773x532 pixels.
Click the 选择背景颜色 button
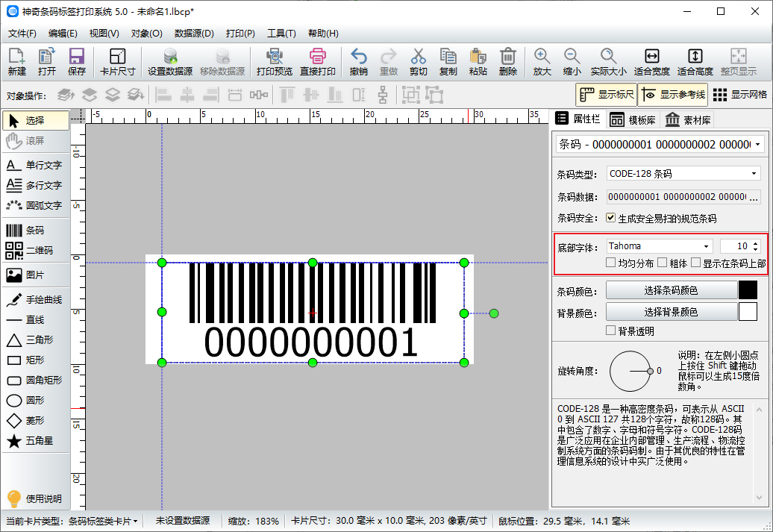671,312
